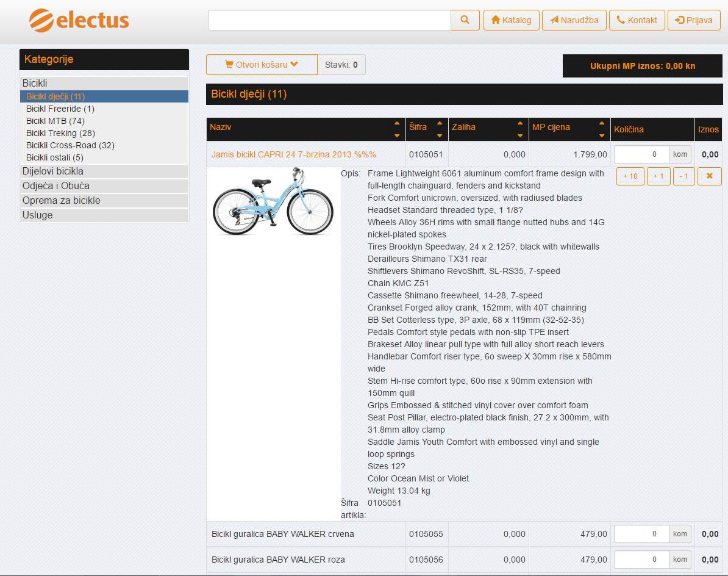Increase quantity with the +1 button
Viewport: 728px width, 576px height.
click(659, 176)
